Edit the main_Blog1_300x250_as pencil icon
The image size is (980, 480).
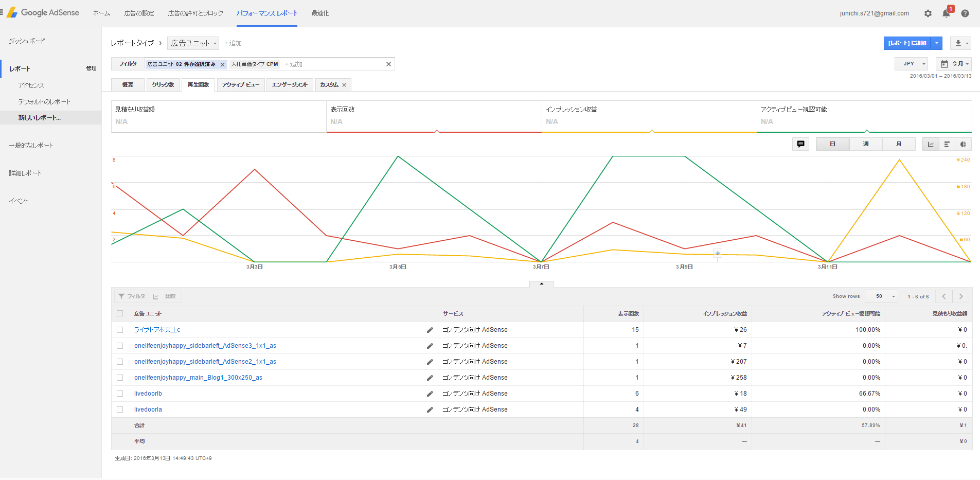pos(430,378)
